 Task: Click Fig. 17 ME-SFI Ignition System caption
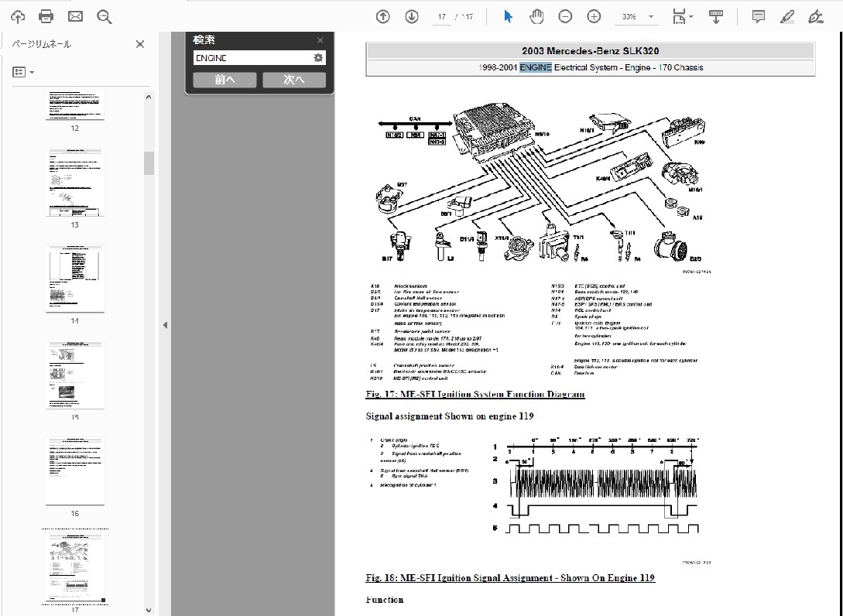[x=475, y=394]
